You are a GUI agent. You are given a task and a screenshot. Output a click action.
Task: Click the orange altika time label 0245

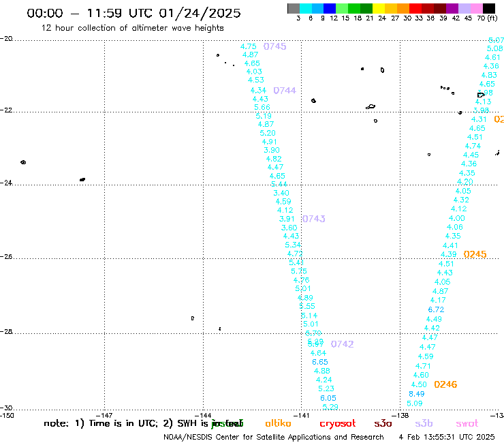tap(475, 254)
